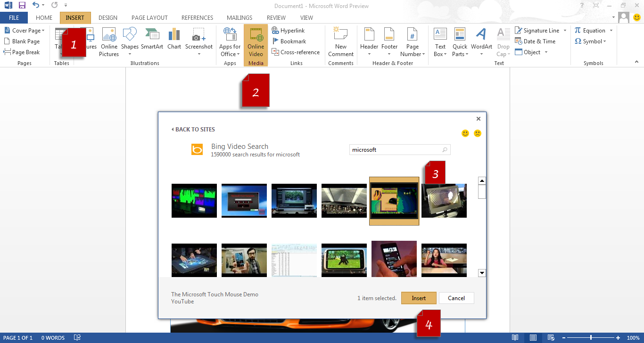Open Quick Parts gallery
This screenshot has width=644, height=343.
(x=460, y=42)
